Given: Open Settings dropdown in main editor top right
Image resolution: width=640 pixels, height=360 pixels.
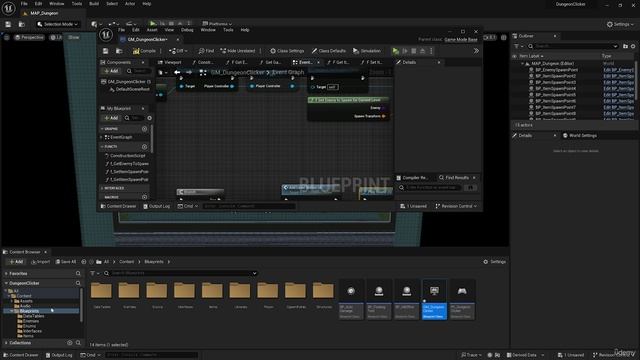Looking at the screenshot, I should pos(620,24).
